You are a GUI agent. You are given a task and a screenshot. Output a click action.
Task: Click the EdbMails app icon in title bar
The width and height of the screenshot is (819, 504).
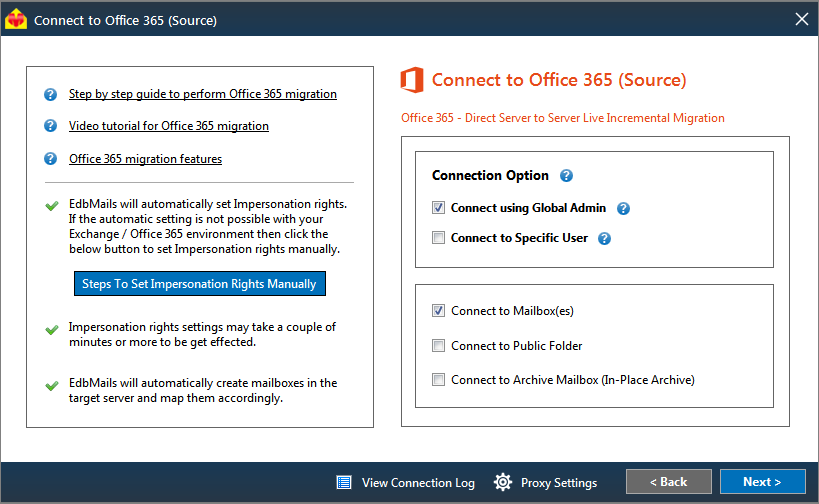(16, 19)
